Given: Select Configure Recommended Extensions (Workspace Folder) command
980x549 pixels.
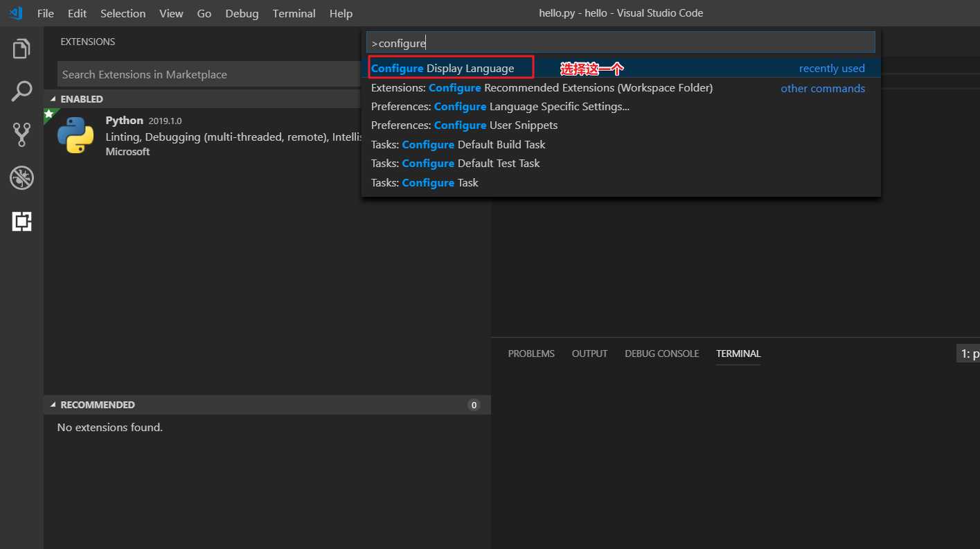Looking at the screenshot, I should [621, 88].
